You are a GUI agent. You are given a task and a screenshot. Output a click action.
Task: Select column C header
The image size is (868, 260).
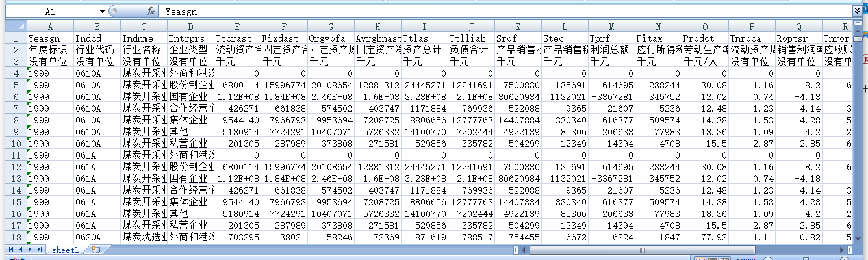click(x=144, y=26)
